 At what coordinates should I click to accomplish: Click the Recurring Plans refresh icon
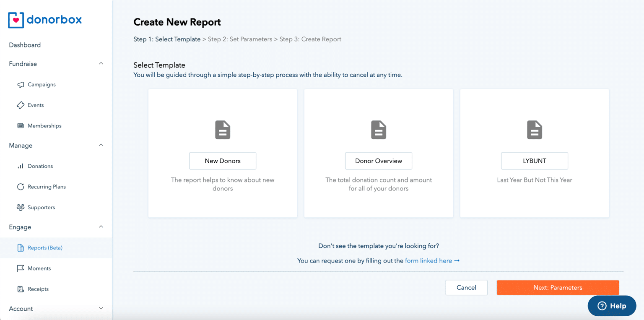pos(21,187)
